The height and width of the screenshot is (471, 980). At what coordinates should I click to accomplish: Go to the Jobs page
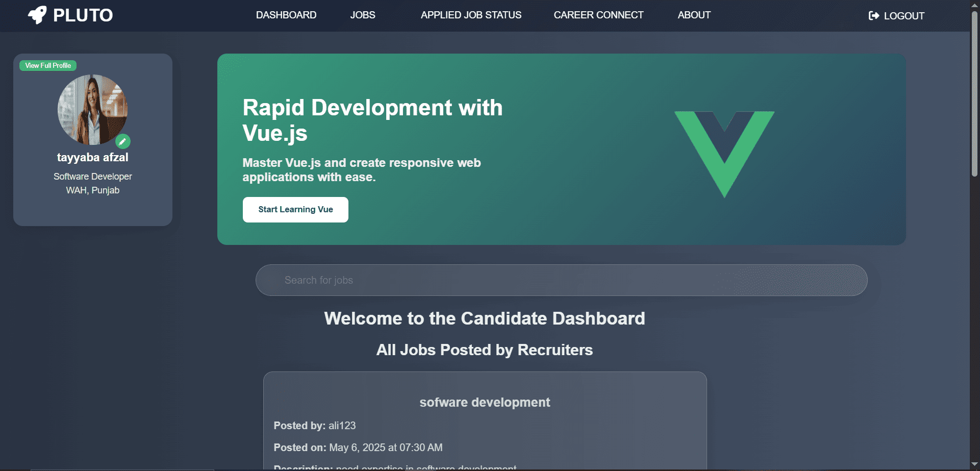pyautogui.click(x=362, y=15)
